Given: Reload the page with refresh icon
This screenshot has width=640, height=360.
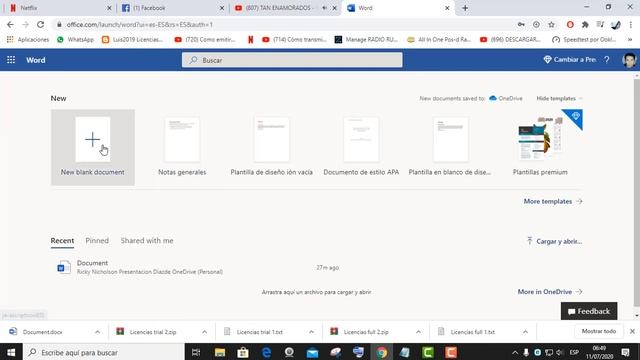Looking at the screenshot, I should [x=40, y=24].
